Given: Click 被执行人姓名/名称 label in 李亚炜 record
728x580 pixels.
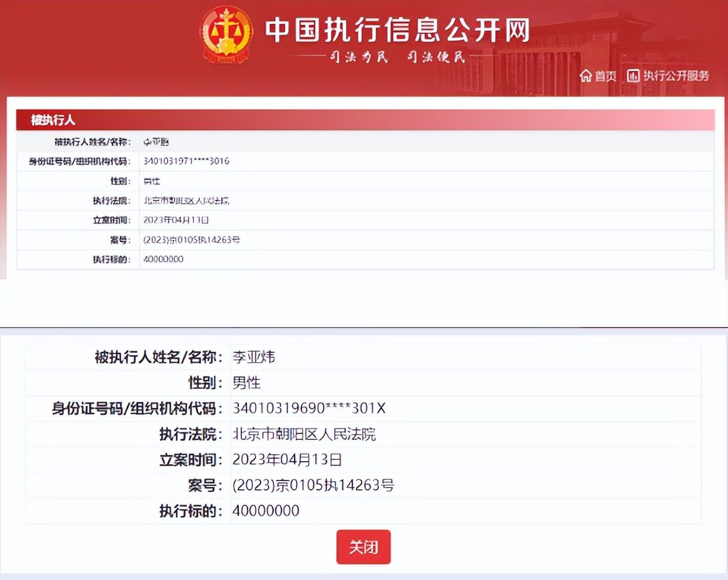Looking at the screenshot, I should pyautogui.click(x=159, y=357).
